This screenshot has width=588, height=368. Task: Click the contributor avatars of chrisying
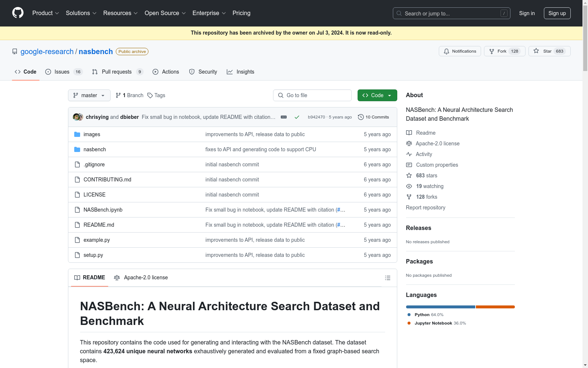[x=78, y=117]
